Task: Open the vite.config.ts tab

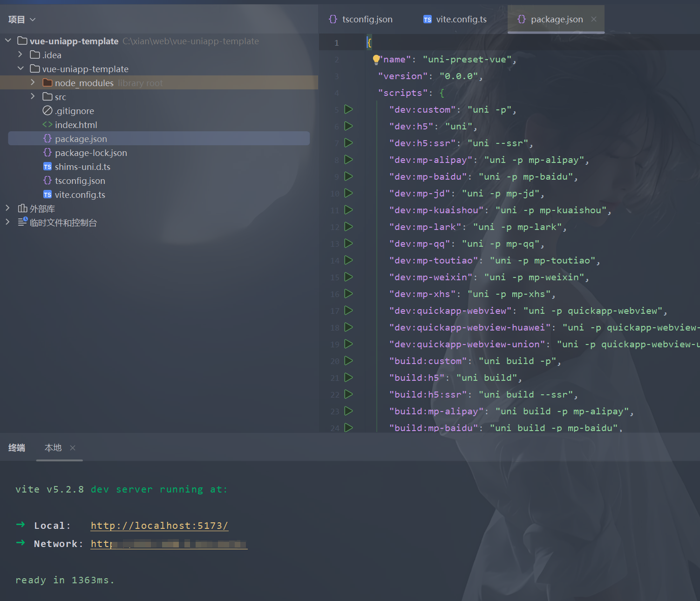Action: [x=461, y=19]
